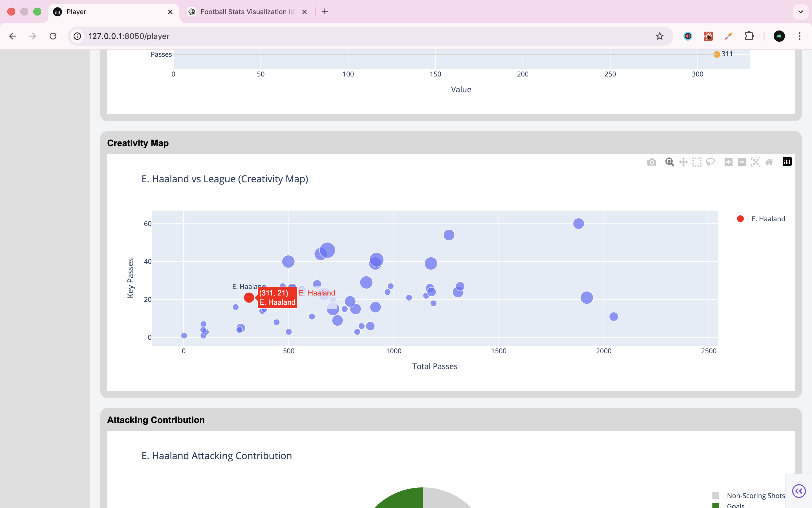812x508 pixels.
Task: Close the Player tab
Action: point(170,12)
